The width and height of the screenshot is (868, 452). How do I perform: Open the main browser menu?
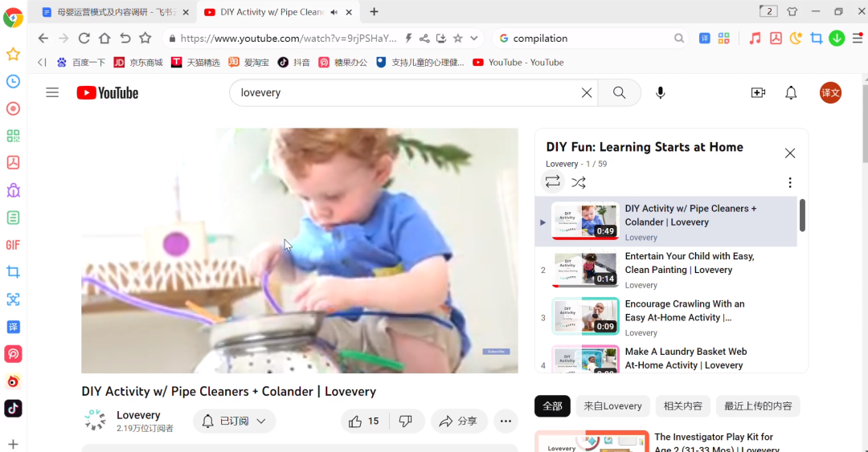[857, 39]
